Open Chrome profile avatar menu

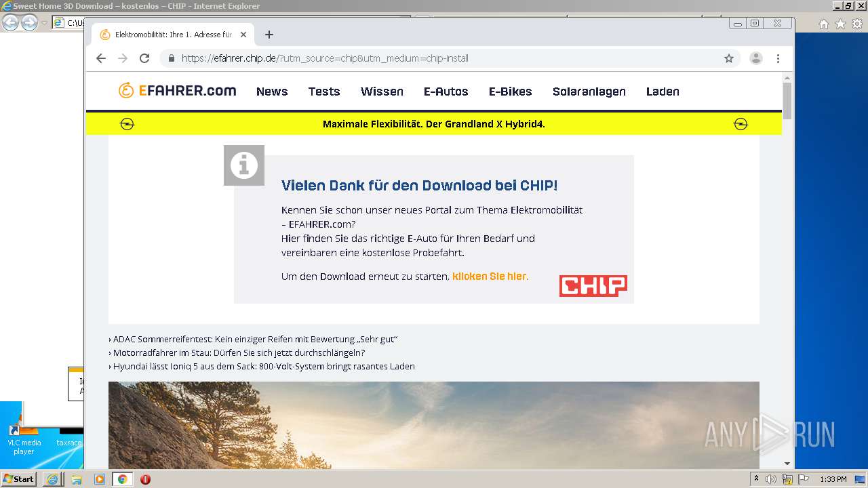[x=756, y=58]
